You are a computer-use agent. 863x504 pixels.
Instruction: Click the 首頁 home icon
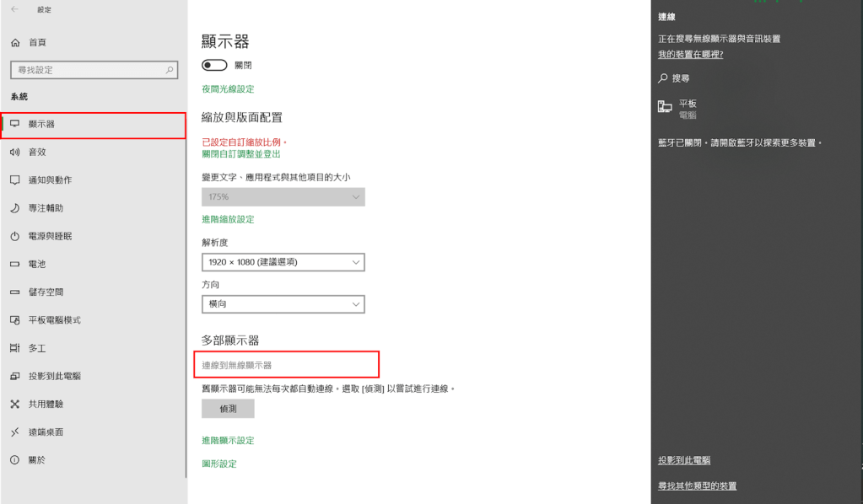(x=14, y=42)
